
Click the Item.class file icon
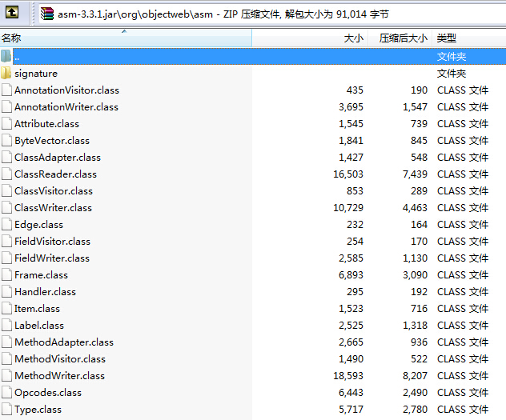pos(6,308)
